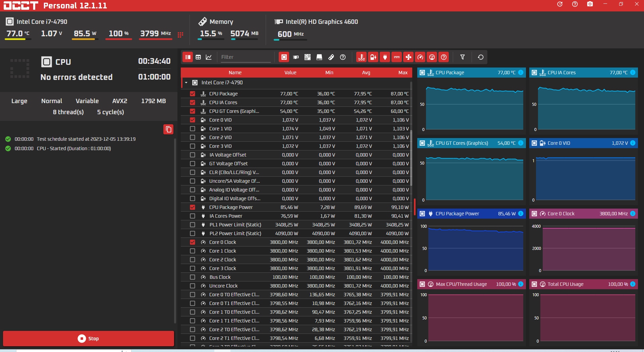Open the funnel filter options
The image size is (644, 352).
click(463, 57)
